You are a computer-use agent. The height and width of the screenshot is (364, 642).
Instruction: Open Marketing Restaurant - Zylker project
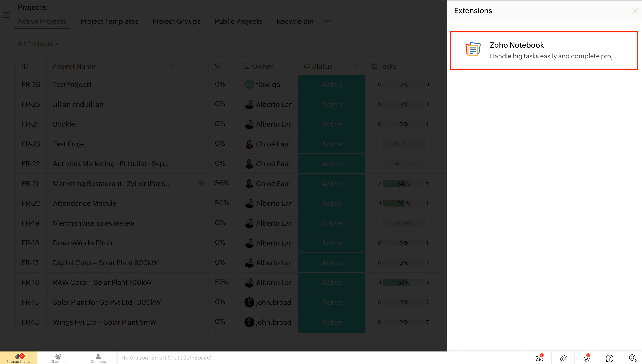(112, 184)
